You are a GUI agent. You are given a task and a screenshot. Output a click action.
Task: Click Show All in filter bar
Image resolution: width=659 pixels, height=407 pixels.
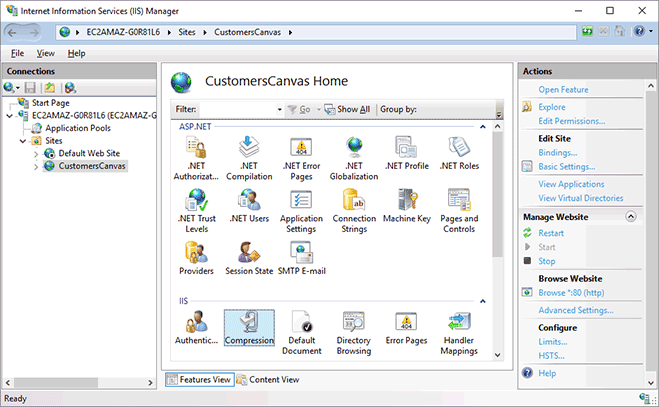pyautogui.click(x=348, y=109)
